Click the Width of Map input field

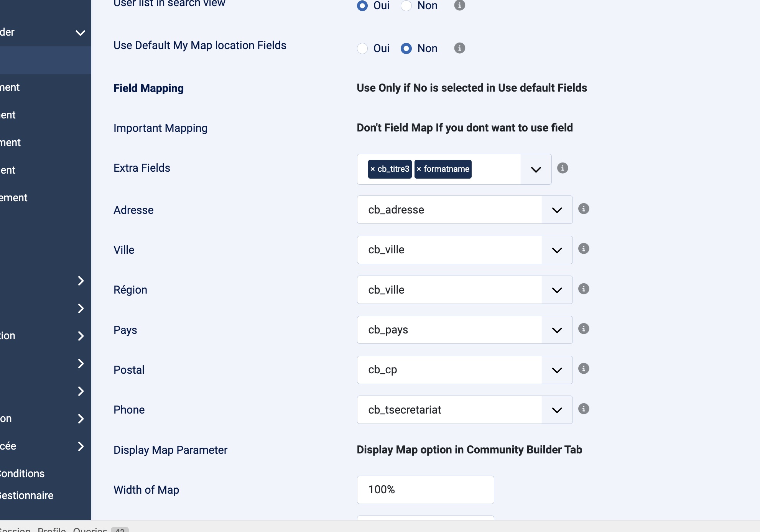[x=425, y=490]
